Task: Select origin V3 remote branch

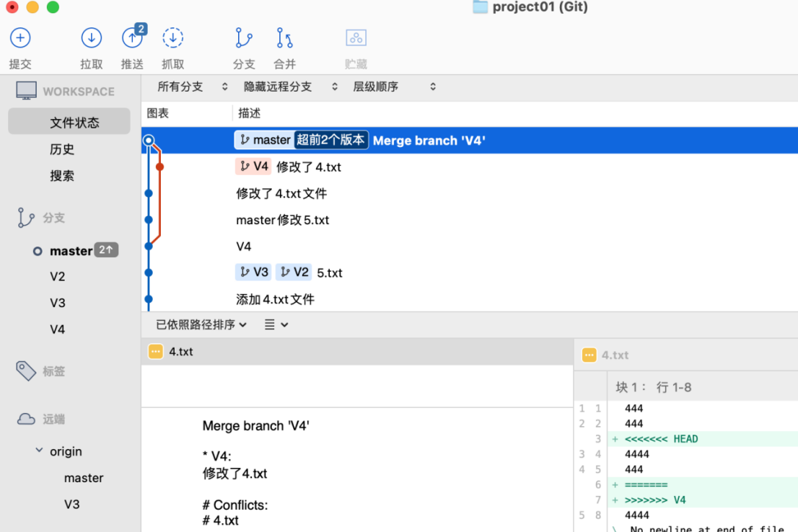Action: tap(71, 504)
